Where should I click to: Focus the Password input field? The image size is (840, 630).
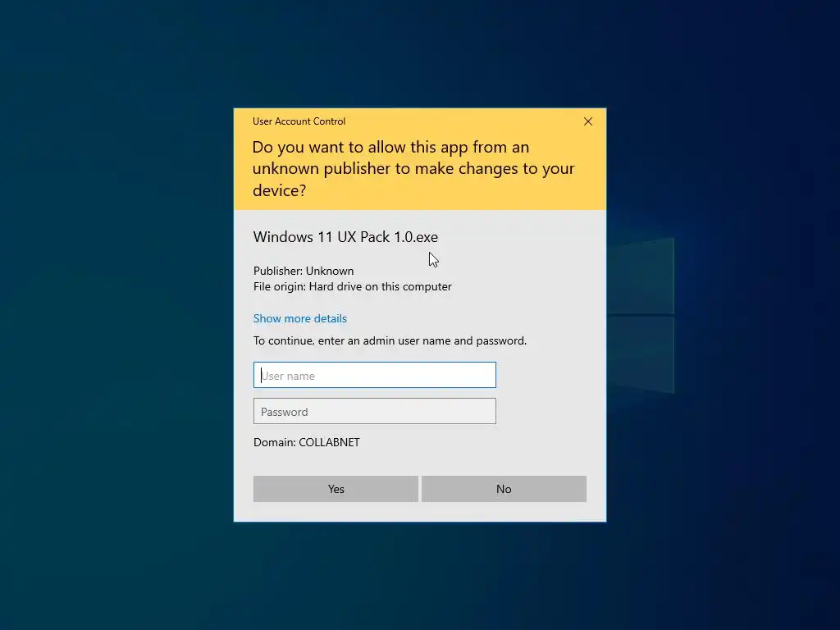[374, 411]
